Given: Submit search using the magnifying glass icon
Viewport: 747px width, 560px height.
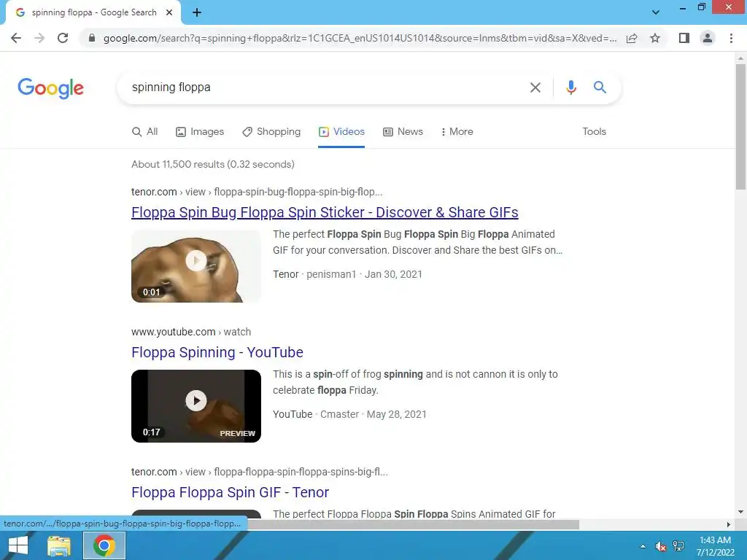Looking at the screenshot, I should [x=600, y=87].
